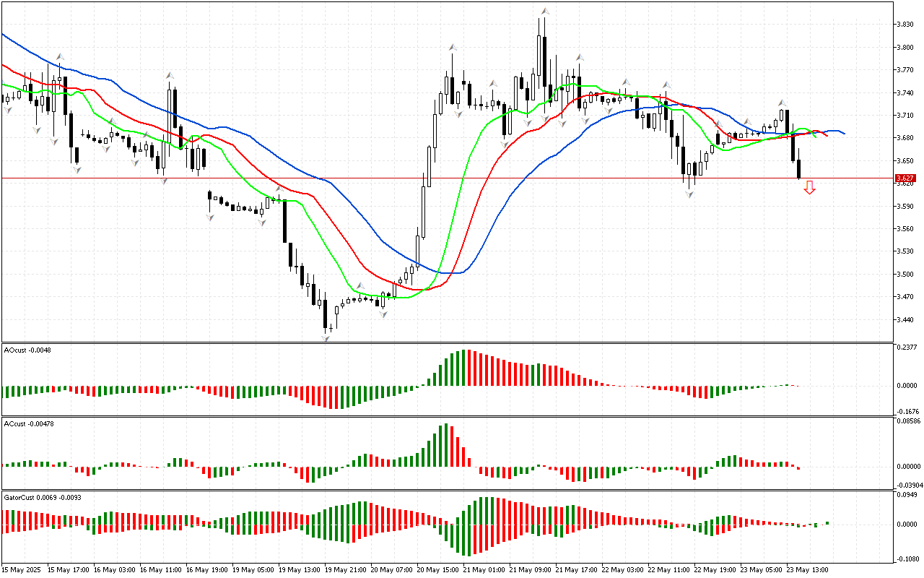Viewport: 924px width, 578px height.
Task: Click the 0.2377 value on AOcust scale
Action: [x=906, y=347]
